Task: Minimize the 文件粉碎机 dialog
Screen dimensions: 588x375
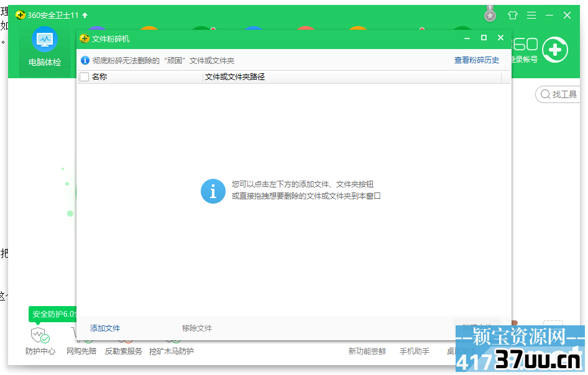Action: click(467, 38)
